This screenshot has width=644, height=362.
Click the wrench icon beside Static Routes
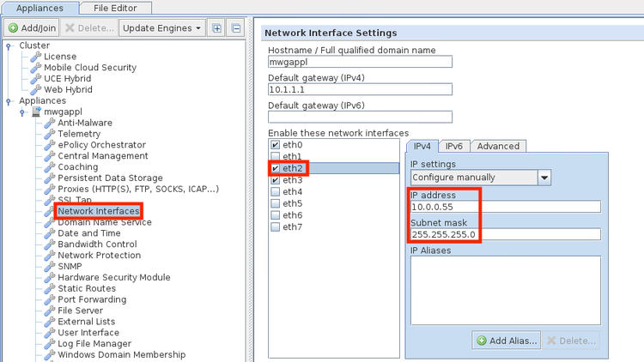click(50, 289)
